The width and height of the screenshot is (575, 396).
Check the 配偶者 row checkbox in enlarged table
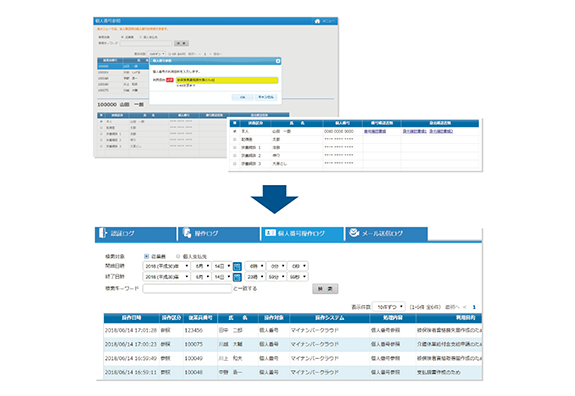point(235,139)
